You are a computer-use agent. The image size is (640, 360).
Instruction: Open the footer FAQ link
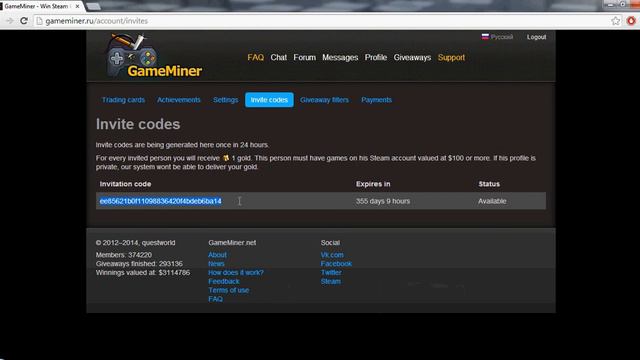tap(216, 299)
